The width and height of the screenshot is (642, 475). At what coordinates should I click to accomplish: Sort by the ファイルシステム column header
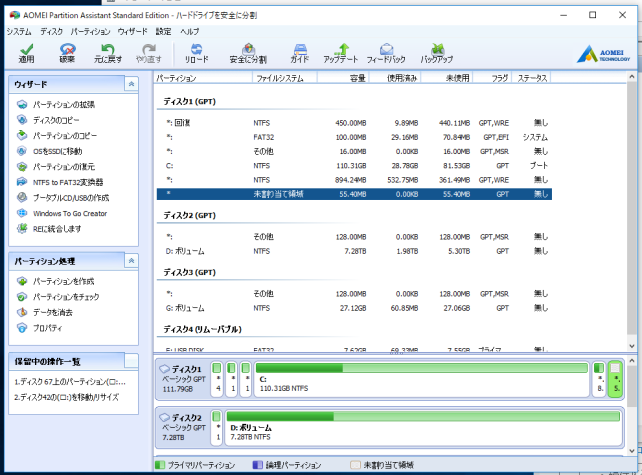point(282,77)
